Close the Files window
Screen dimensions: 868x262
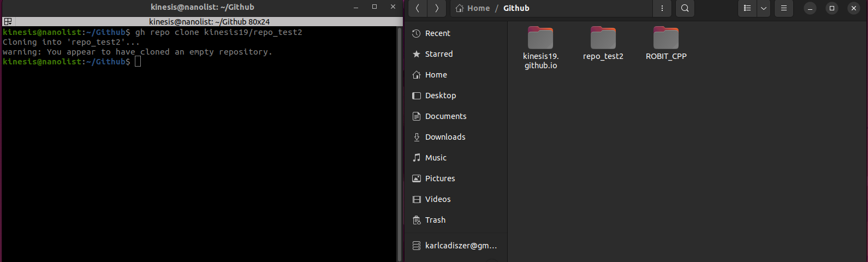854,8
